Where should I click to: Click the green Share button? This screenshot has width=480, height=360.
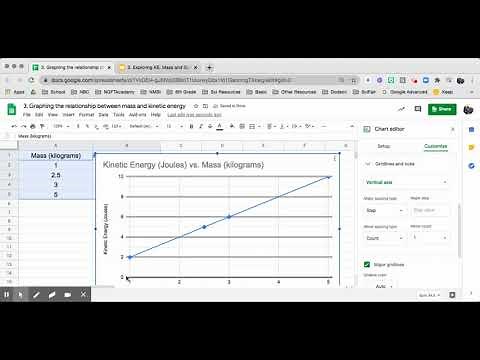[442, 109]
